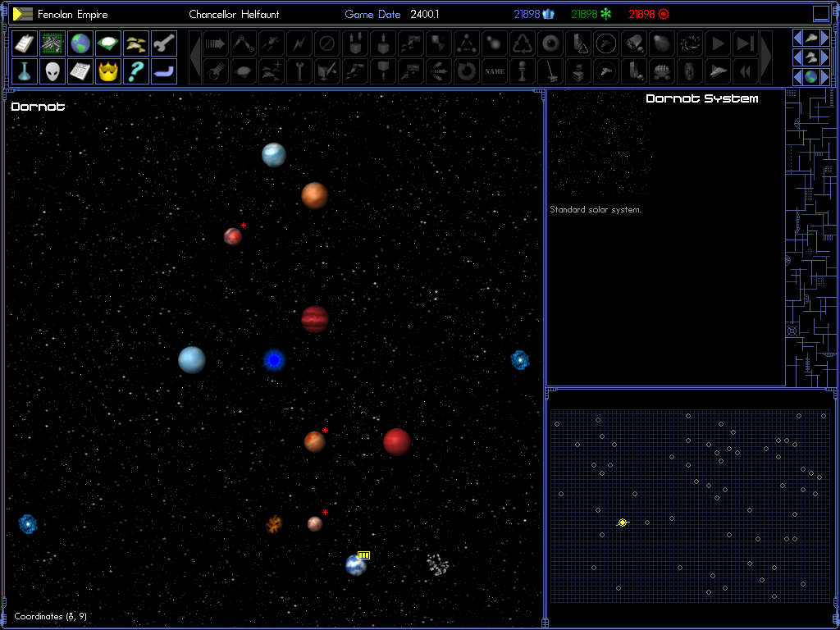Click the greyed skip-forward command
840x630 pixels.
tap(745, 43)
